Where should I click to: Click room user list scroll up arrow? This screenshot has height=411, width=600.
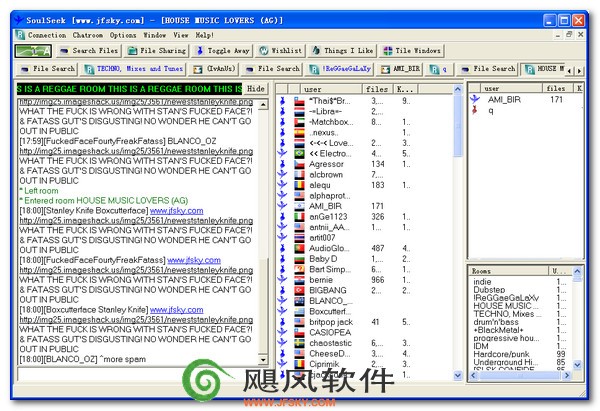[x=458, y=89]
